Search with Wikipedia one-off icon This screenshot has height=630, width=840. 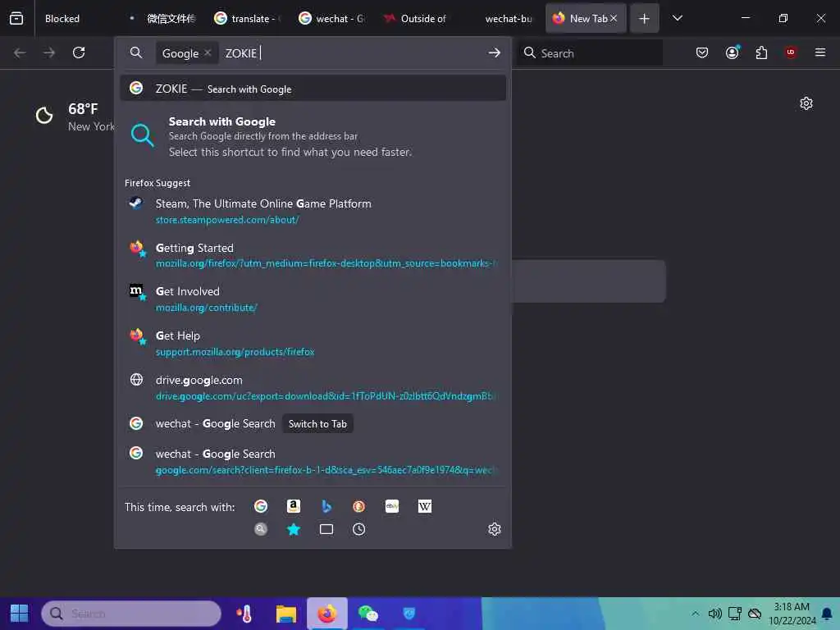tap(424, 506)
